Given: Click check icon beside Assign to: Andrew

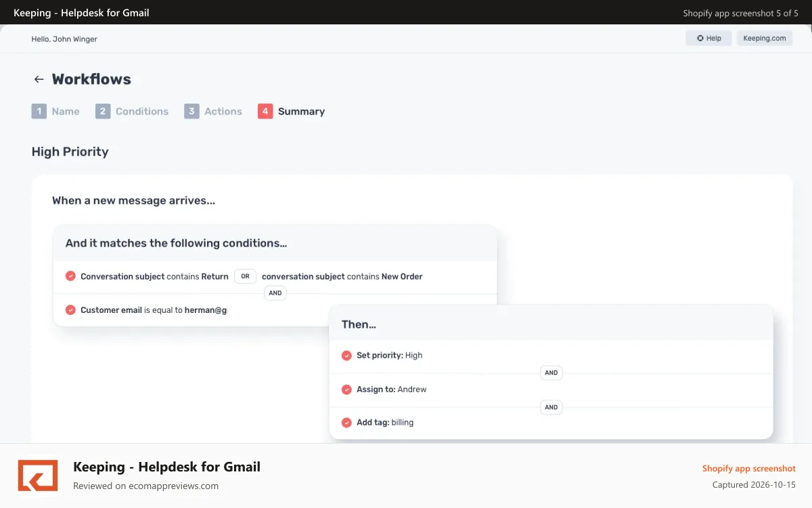Looking at the screenshot, I should click(346, 389).
